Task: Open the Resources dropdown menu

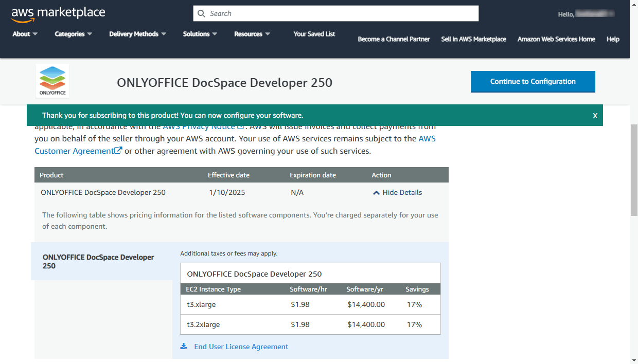Action: (252, 34)
